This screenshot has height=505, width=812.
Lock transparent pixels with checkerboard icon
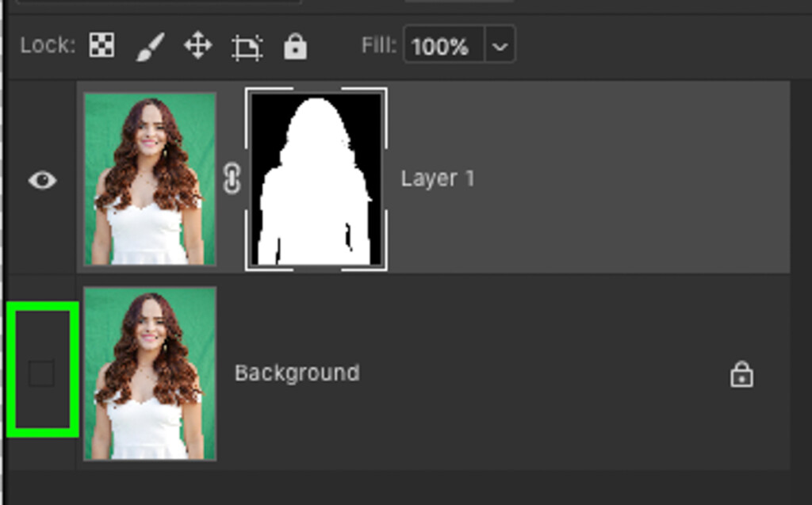pyautogui.click(x=101, y=45)
